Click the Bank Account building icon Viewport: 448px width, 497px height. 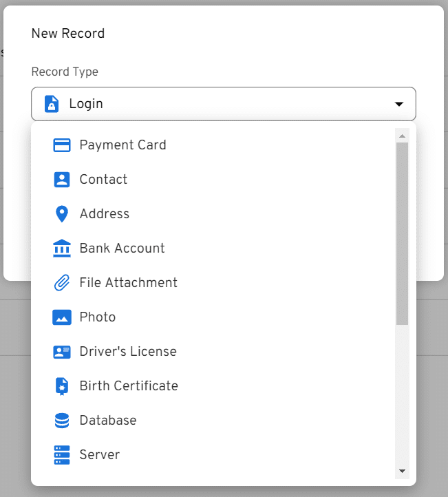(62, 248)
